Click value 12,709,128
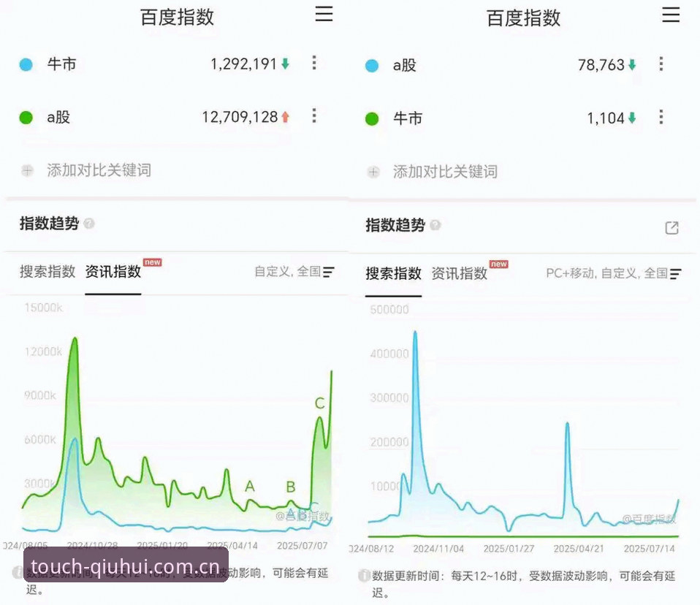The height and width of the screenshot is (605, 700). 240,117
